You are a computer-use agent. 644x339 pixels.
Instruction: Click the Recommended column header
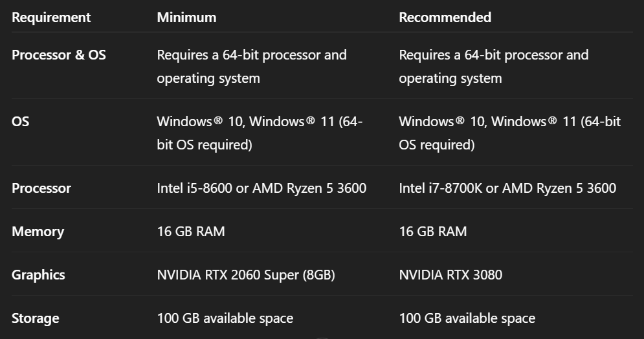tap(445, 17)
